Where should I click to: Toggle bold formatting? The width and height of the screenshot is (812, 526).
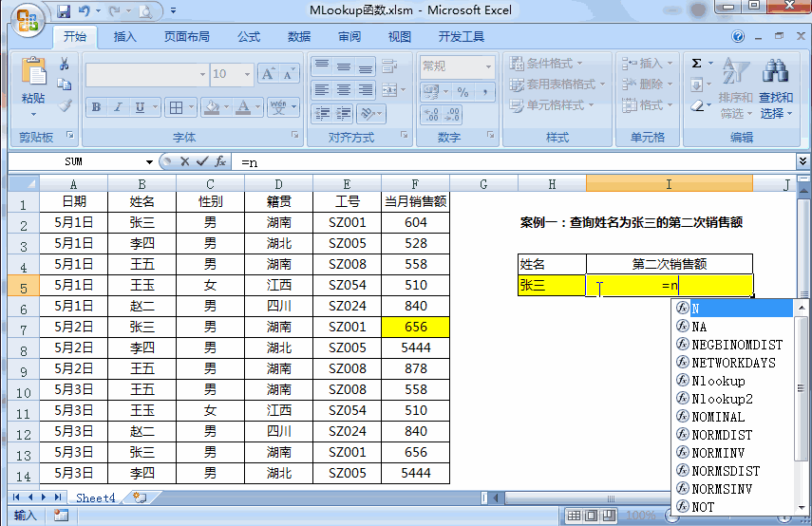pos(96,107)
